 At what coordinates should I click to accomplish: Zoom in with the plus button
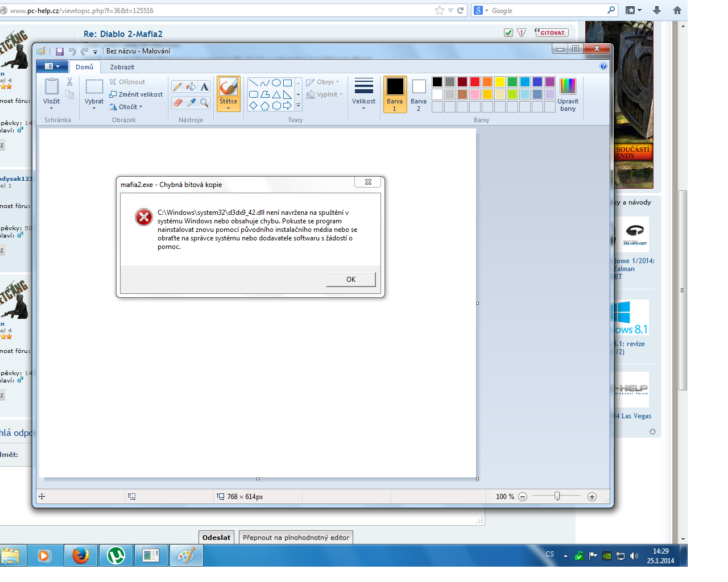pos(592,497)
